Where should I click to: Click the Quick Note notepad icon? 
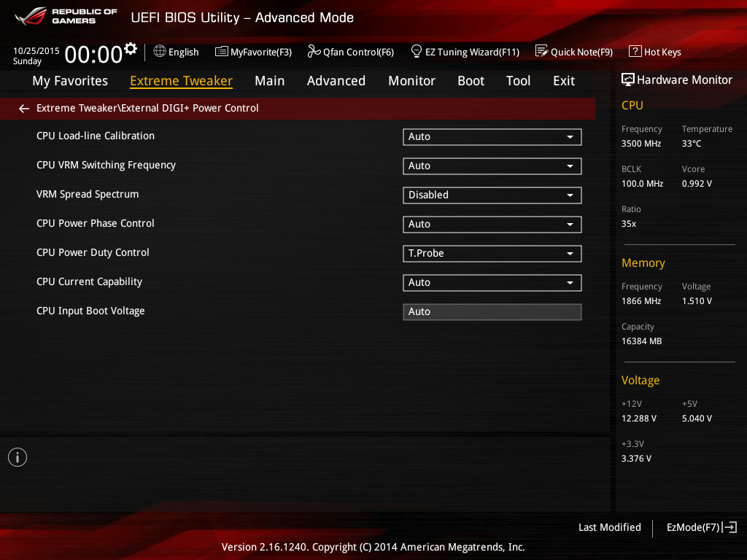[x=542, y=51]
